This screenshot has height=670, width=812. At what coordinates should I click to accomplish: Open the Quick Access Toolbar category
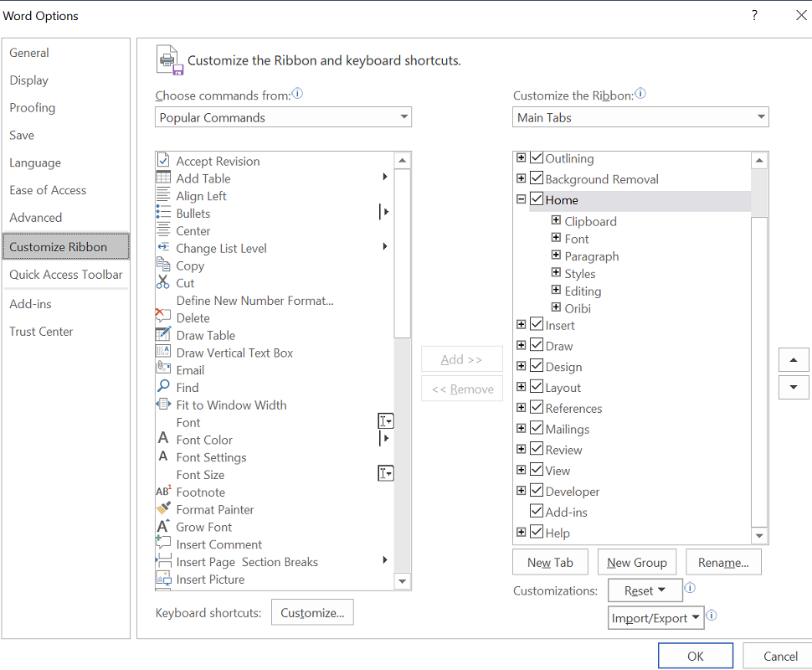(x=66, y=275)
